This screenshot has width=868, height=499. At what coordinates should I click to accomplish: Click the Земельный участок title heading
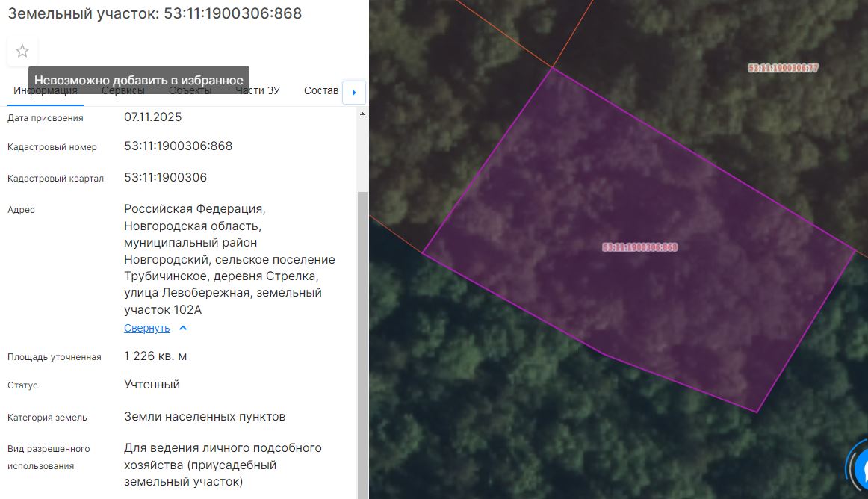pyautogui.click(x=155, y=13)
